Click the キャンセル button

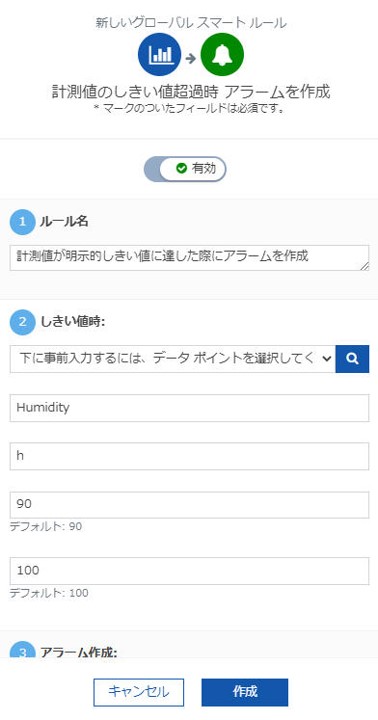[139, 692]
